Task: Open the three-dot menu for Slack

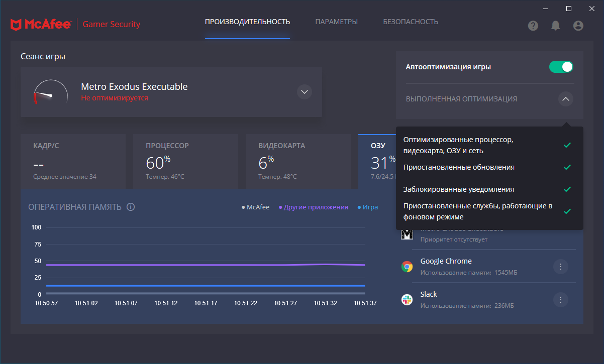Action: click(x=560, y=300)
